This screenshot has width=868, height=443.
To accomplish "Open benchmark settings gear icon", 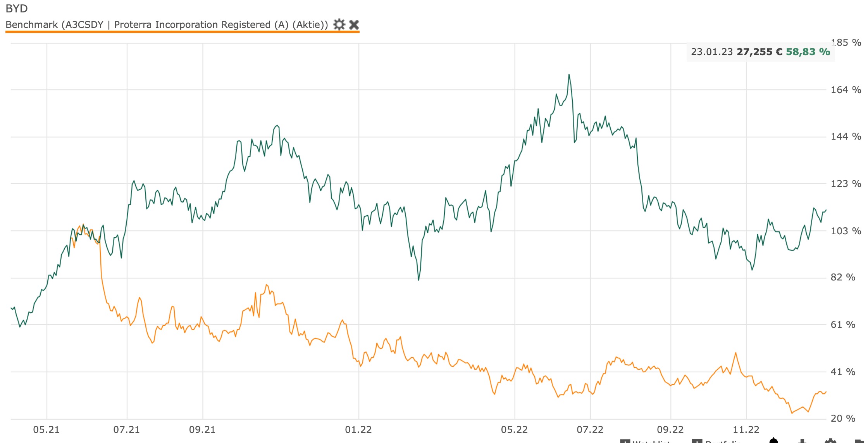I will pos(339,25).
